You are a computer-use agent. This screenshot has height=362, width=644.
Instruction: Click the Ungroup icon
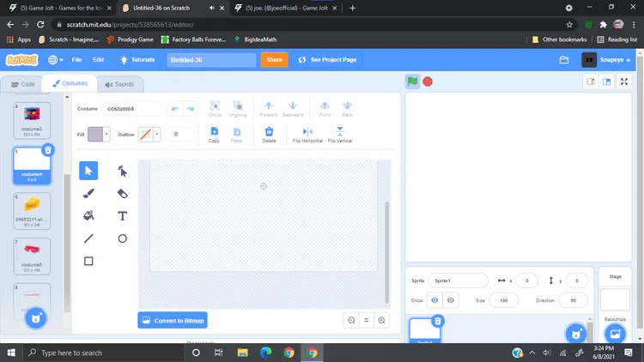pos(238,109)
